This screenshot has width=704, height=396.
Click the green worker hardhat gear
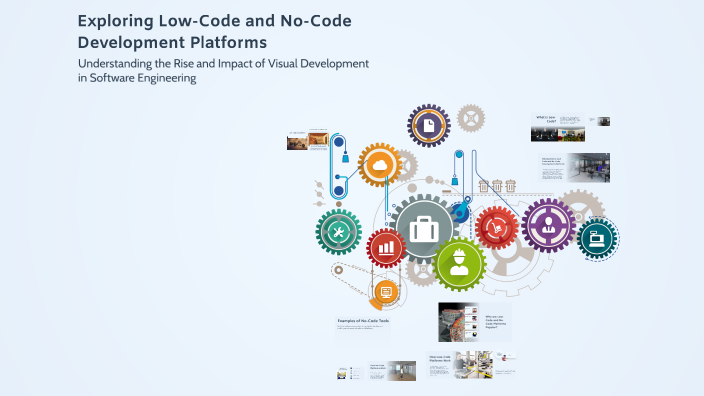(459, 264)
